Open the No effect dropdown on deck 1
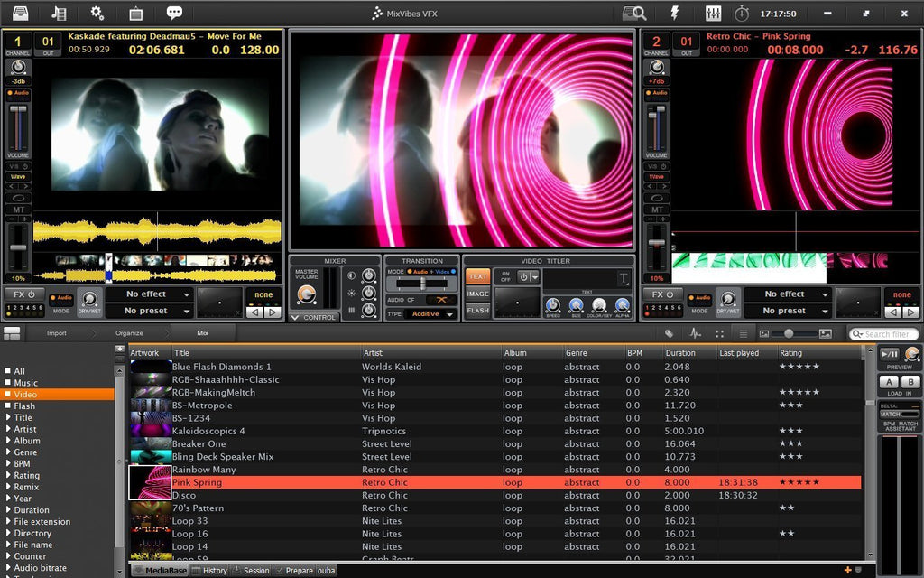 point(149,294)
